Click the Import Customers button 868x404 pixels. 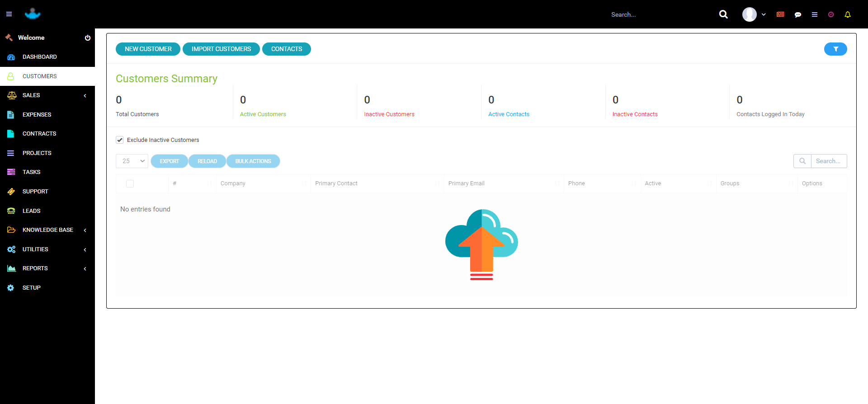221,49
